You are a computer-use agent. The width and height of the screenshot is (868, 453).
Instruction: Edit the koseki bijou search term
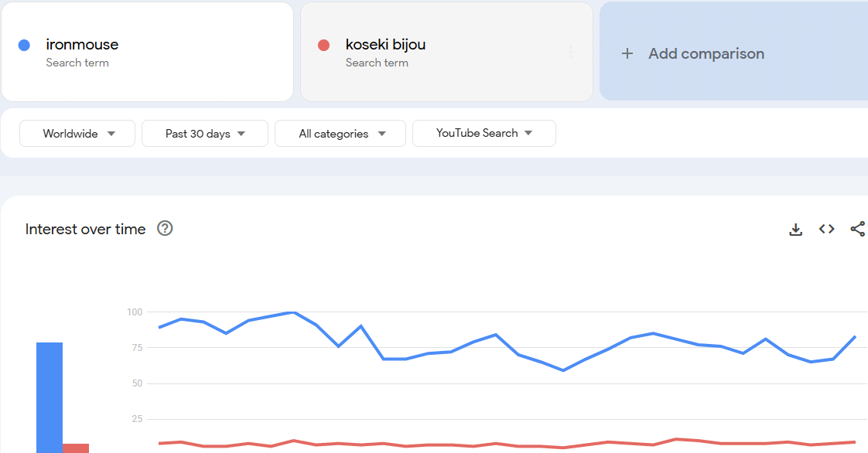(385, 45)
